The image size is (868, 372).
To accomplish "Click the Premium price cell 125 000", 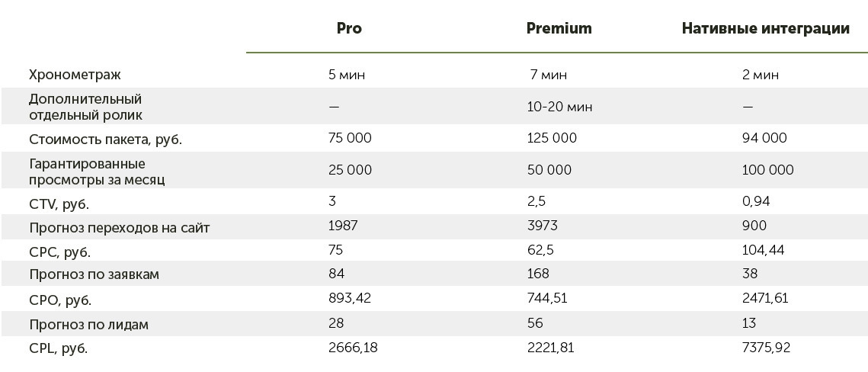I will (x=552, y=138).
